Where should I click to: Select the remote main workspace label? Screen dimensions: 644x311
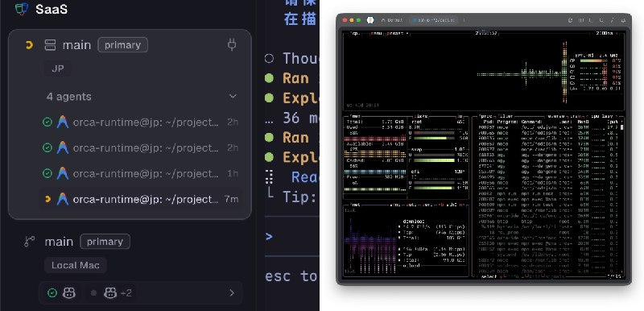76,45
